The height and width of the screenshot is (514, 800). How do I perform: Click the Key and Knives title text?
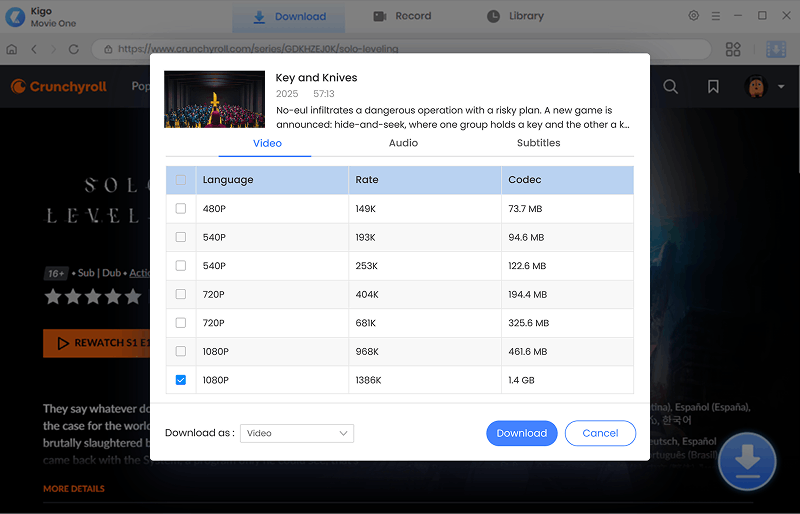316,78
